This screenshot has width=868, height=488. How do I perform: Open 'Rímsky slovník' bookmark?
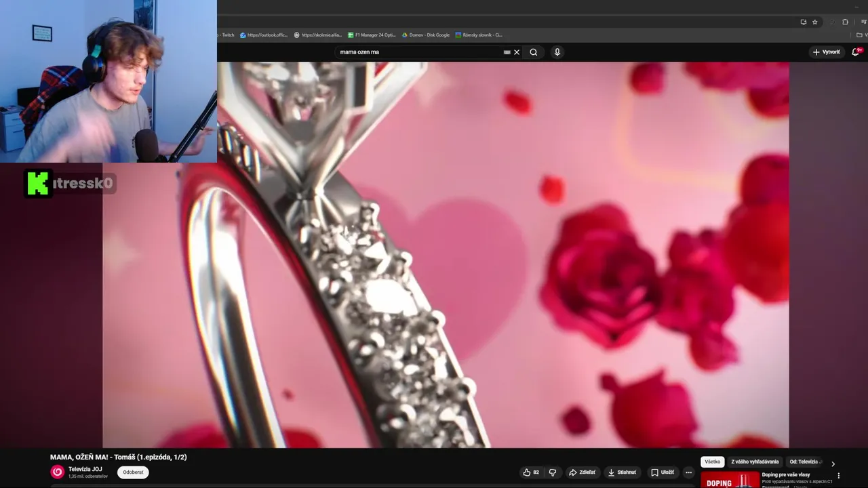tap(479, 35)
